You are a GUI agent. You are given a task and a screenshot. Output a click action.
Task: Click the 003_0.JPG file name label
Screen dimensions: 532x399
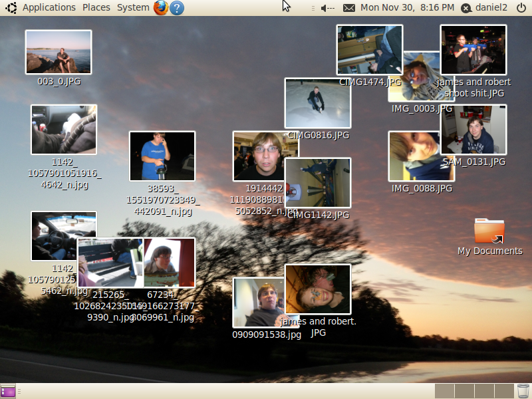click(x=59, y=81)
